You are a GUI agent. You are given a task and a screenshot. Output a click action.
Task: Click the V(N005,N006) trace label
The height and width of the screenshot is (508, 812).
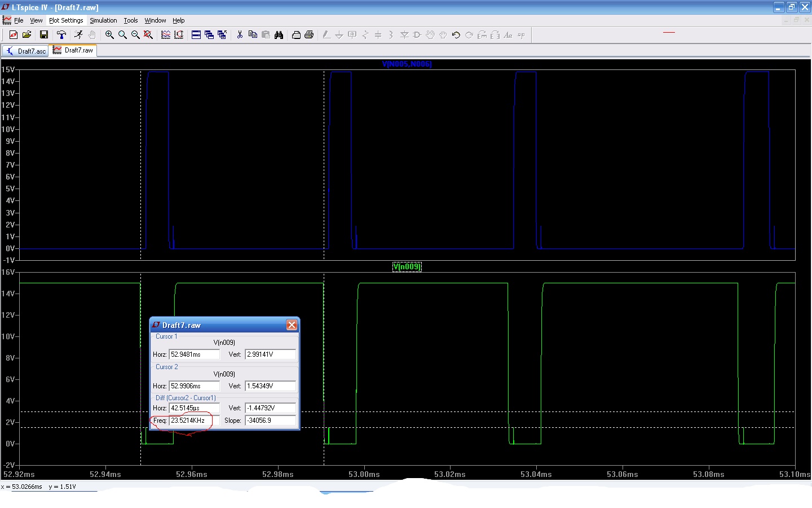coord(407,64)
